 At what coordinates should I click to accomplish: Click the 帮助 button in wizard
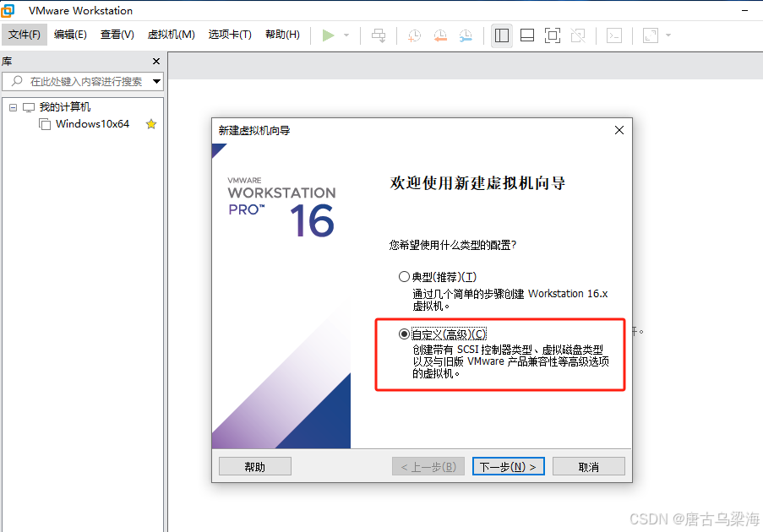(255, 466)
